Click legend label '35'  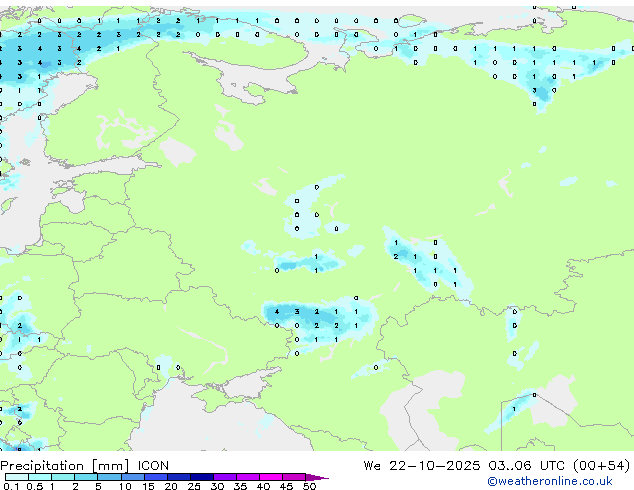[x=240, y=486]
